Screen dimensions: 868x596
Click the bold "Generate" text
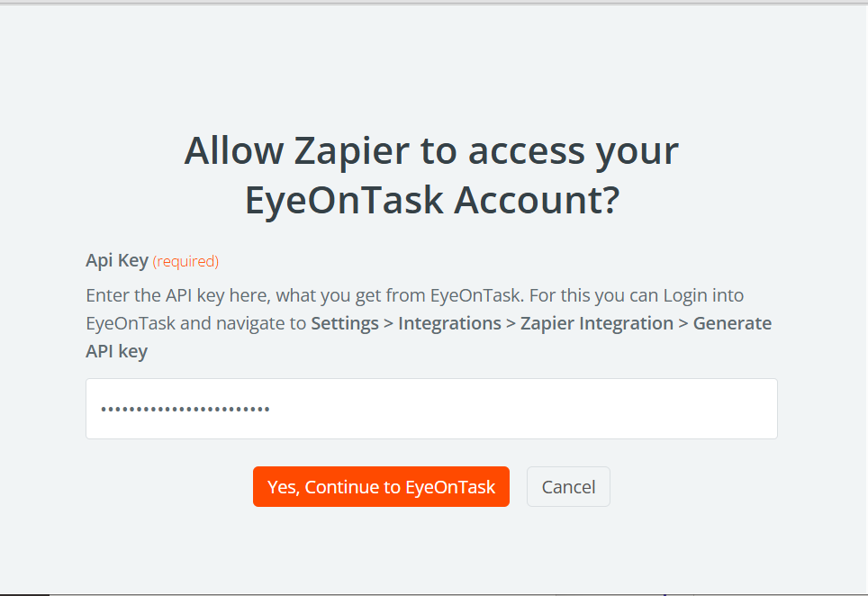tap(732, 323)
